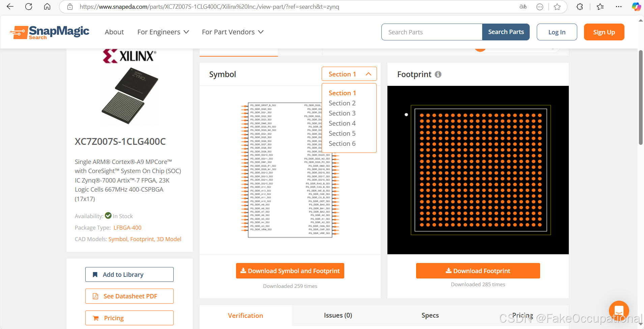The height and width of the screenshot is (329, 644).
Task: Expand the For Part Vendors menu
Action: 233,32
